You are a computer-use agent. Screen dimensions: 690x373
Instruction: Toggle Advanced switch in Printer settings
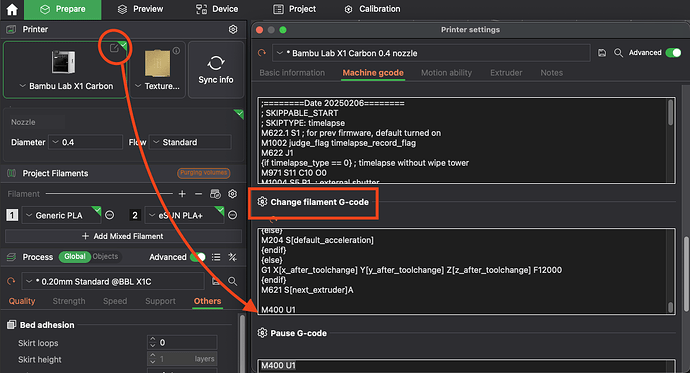[673, 53]
